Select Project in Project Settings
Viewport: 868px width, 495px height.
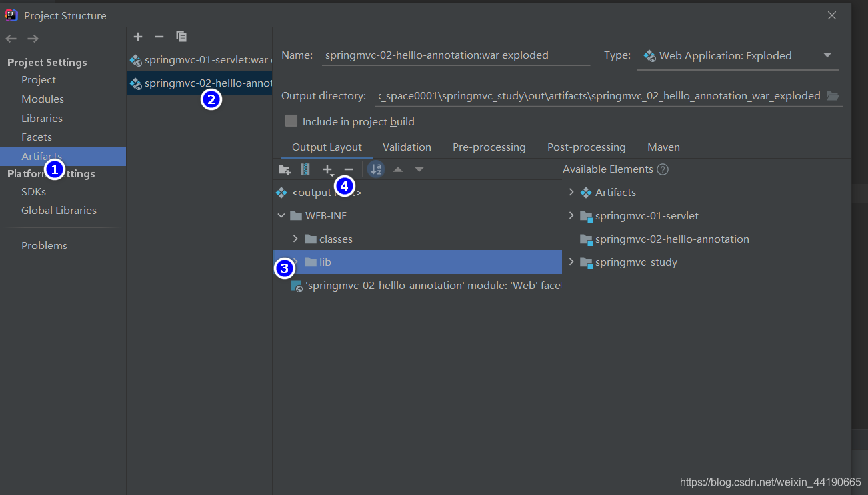tap(39, 80)
